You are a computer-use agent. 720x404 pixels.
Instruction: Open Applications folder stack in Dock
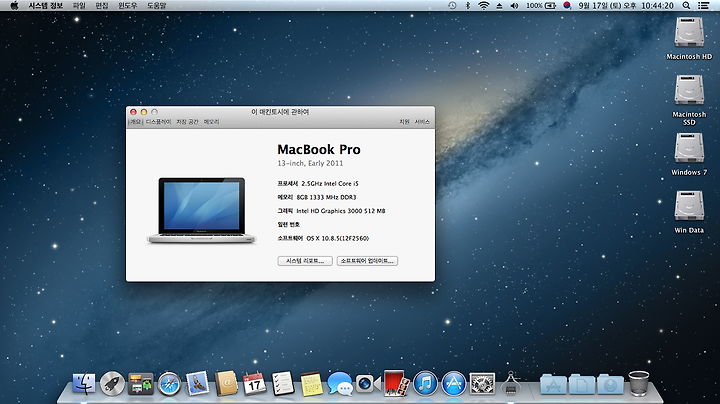[554, 384]
